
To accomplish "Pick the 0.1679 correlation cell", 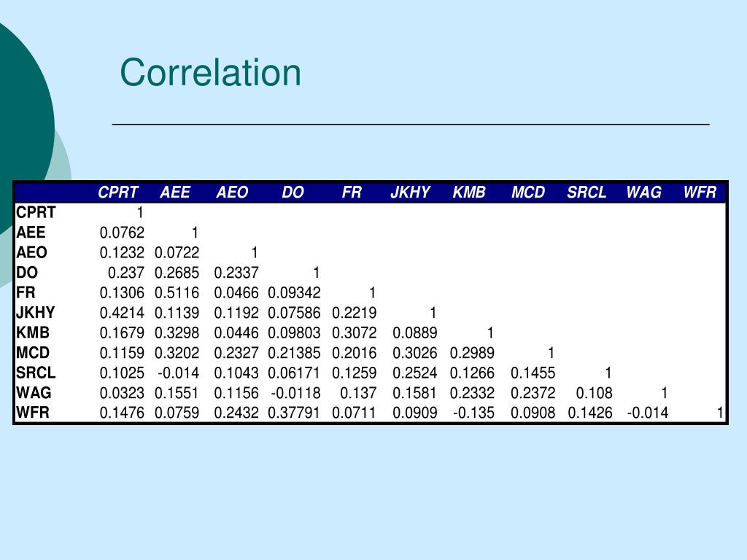I will [122, 332].
